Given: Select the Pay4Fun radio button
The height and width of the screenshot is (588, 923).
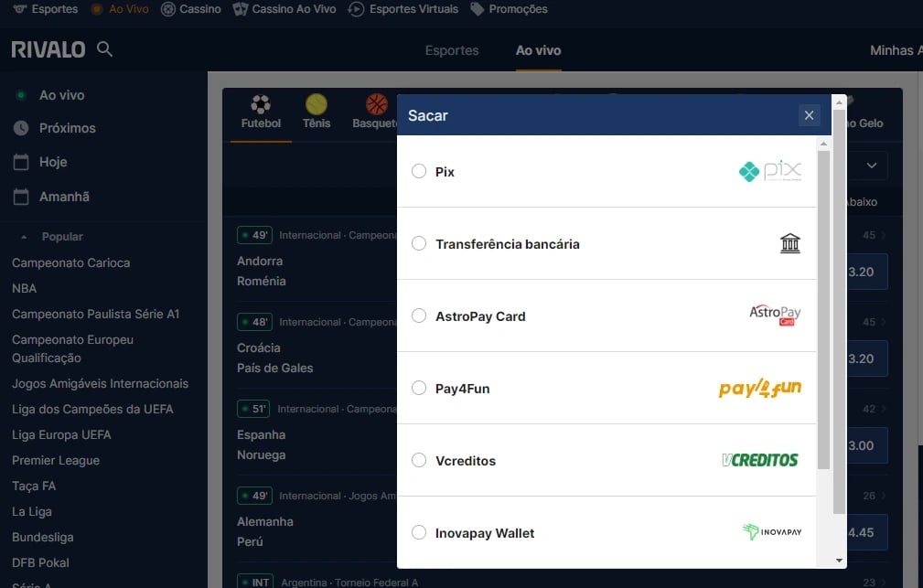Looking at the screenshot, I should [x=419, y=388].
